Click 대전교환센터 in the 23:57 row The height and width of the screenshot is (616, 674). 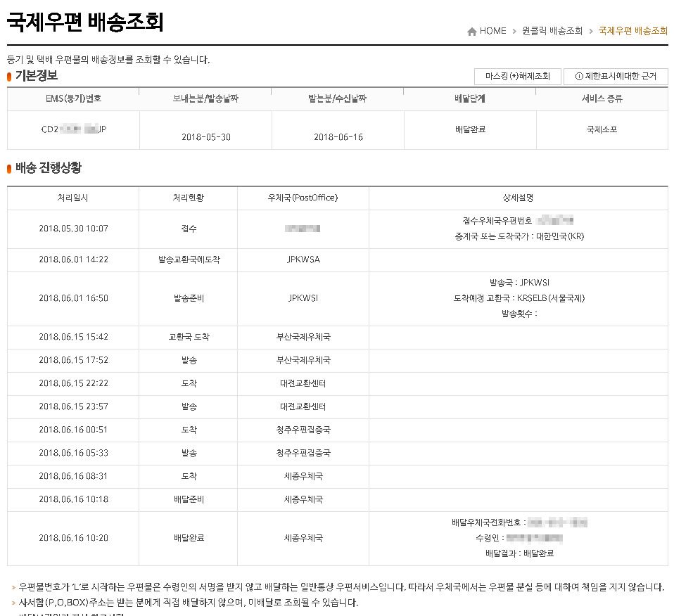(303, 407)
